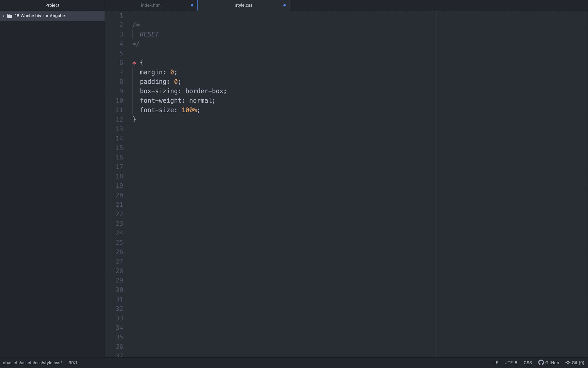This screenshot has width=588, height=368.
Task: Click the modified dot on index.html tab
Action: point(192,5)
